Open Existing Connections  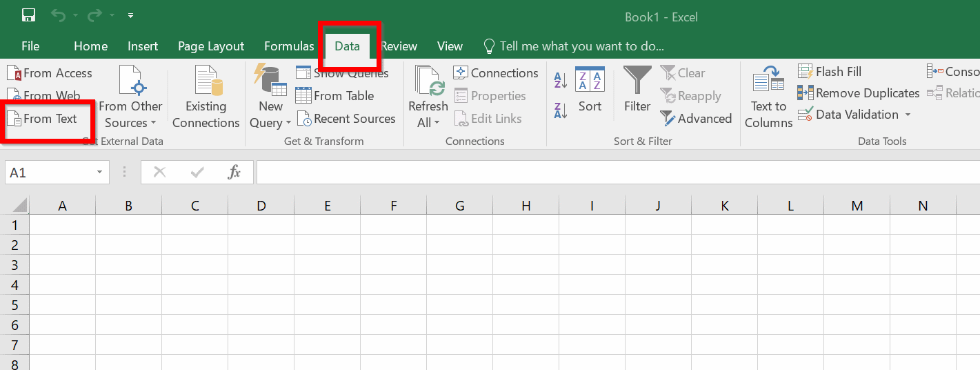206,97
